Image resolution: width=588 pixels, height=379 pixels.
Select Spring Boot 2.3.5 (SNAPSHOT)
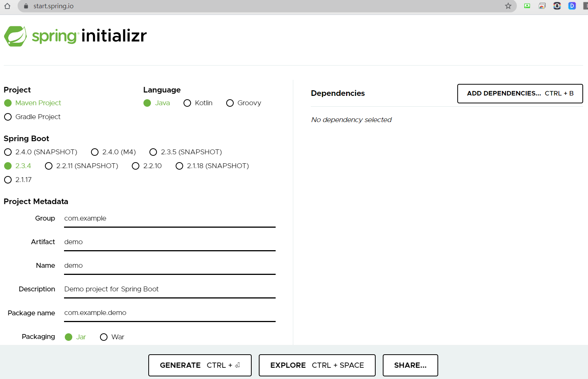tap(186, 152)
